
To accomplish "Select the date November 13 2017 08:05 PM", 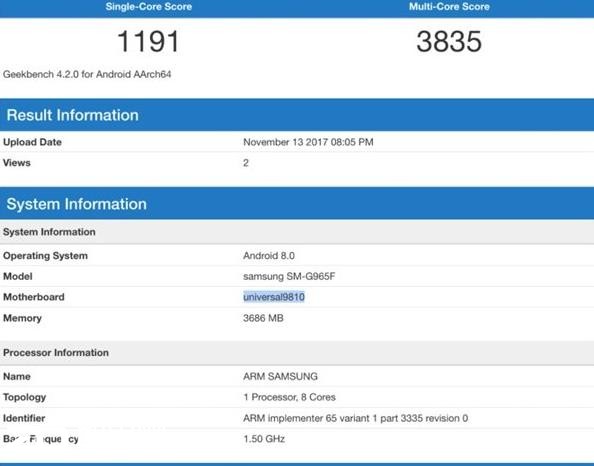I will point(308,142).
